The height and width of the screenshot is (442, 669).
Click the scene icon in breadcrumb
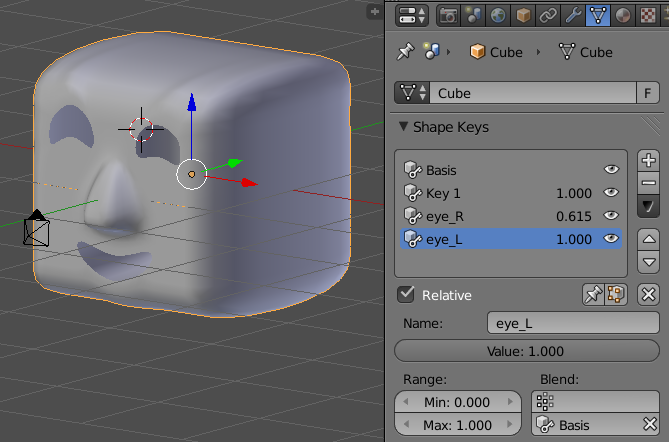coord(431,51)
